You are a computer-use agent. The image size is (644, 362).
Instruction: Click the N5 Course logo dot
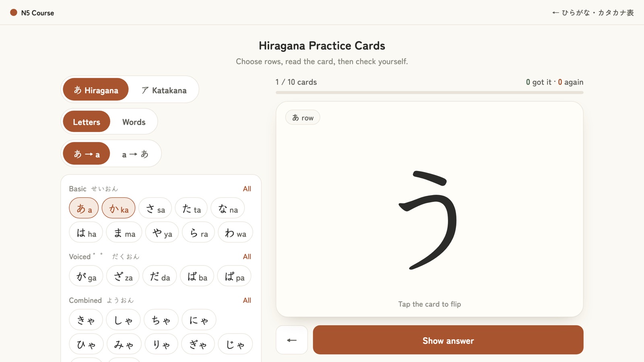[14, 12]
